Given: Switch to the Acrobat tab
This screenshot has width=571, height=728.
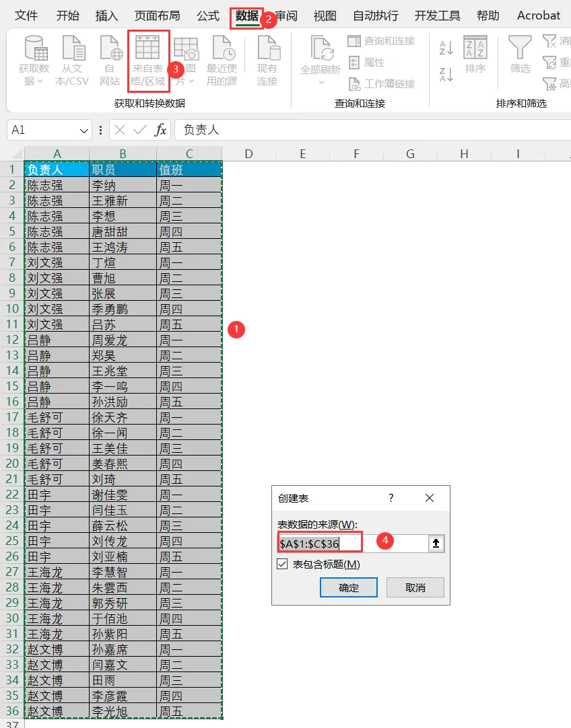Looking at the screenshot, I should pyautogui.click(x=539, y=15).
